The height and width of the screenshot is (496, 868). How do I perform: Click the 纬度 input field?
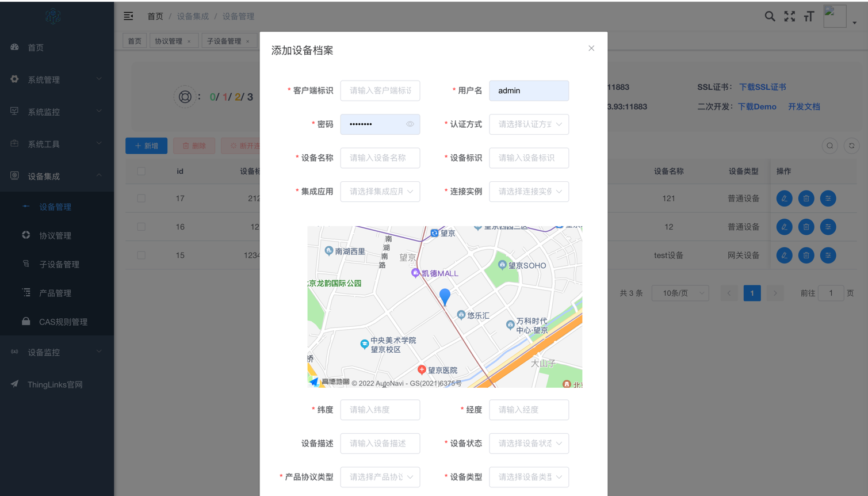[x=380, y=410]
